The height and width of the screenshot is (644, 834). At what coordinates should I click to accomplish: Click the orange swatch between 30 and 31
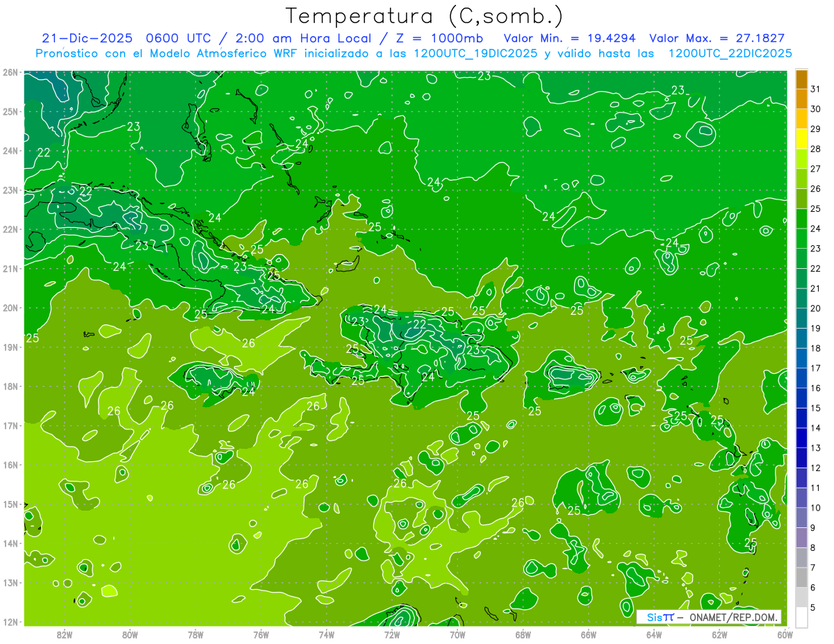pos(801,99)
